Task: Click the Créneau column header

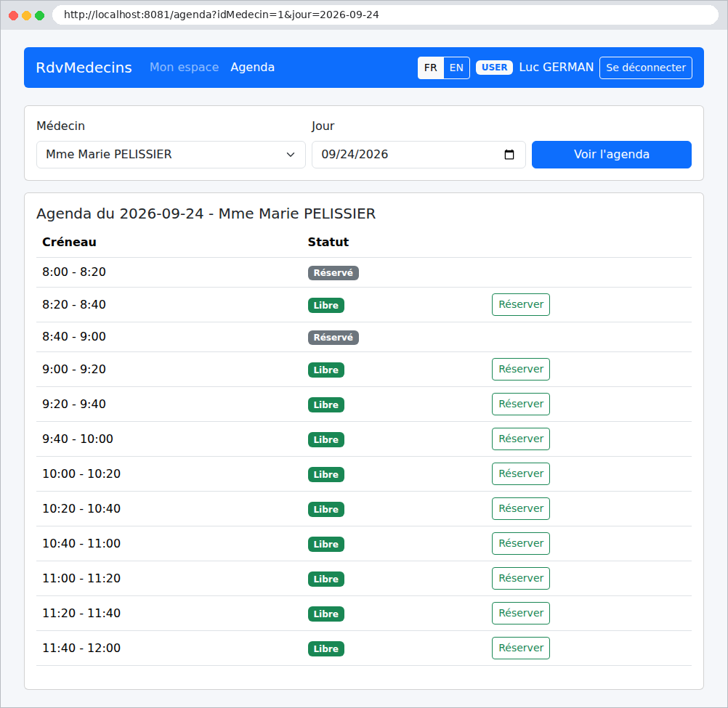Action: point(69,243)
